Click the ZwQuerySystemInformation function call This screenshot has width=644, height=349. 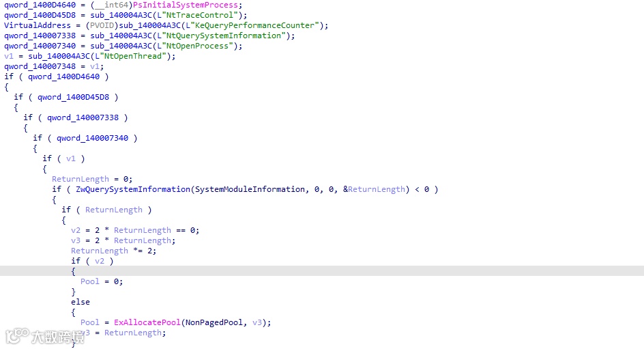tap(133, 189)
